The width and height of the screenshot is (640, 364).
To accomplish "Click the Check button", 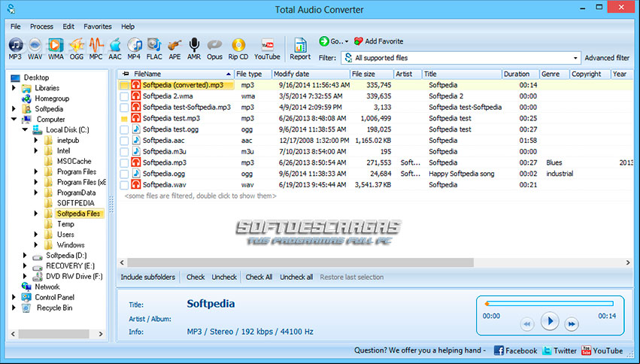I will (196, 277).
